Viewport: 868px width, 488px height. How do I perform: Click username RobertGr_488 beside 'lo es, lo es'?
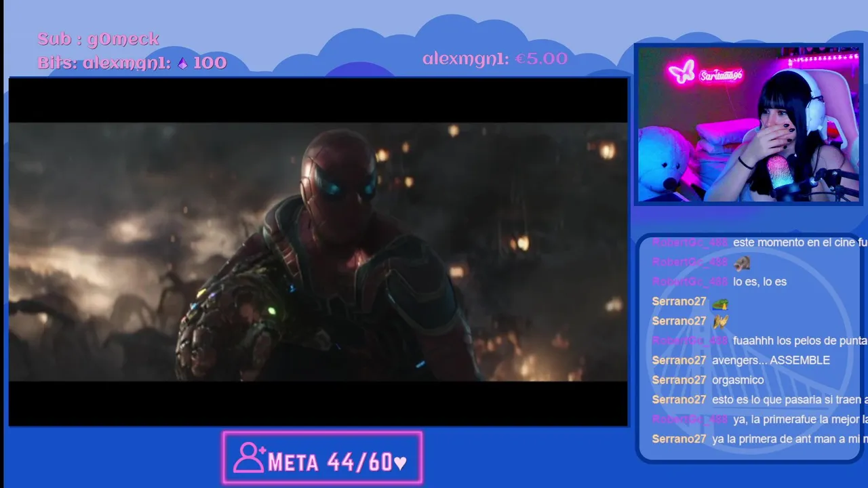tap(690, 282)
